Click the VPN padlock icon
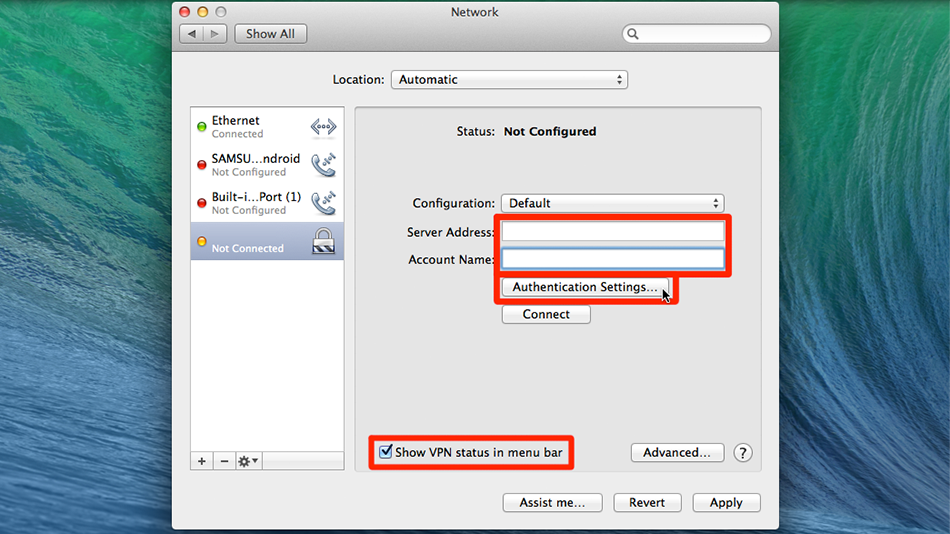 click(323, 241)
